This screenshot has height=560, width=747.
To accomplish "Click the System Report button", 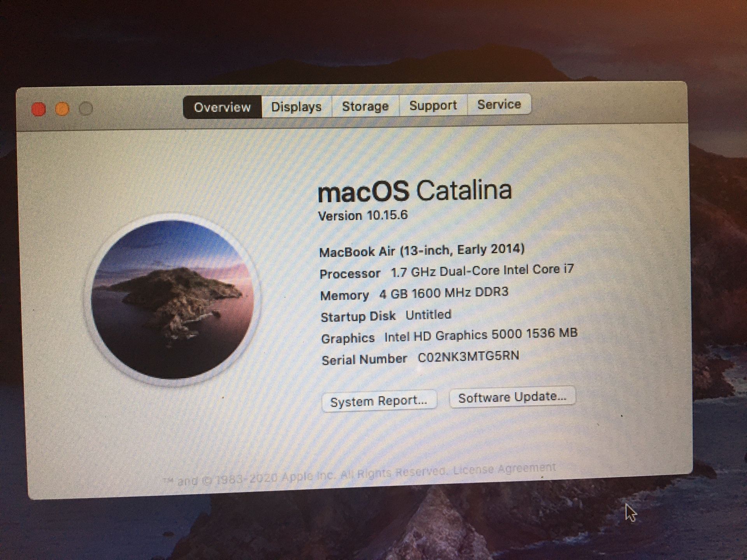I will click(379, 401).
